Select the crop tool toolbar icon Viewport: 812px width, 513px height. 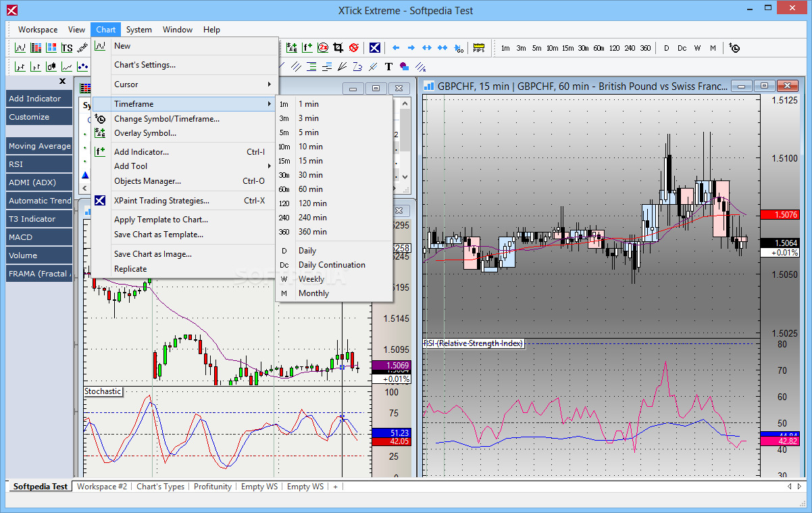338,48
